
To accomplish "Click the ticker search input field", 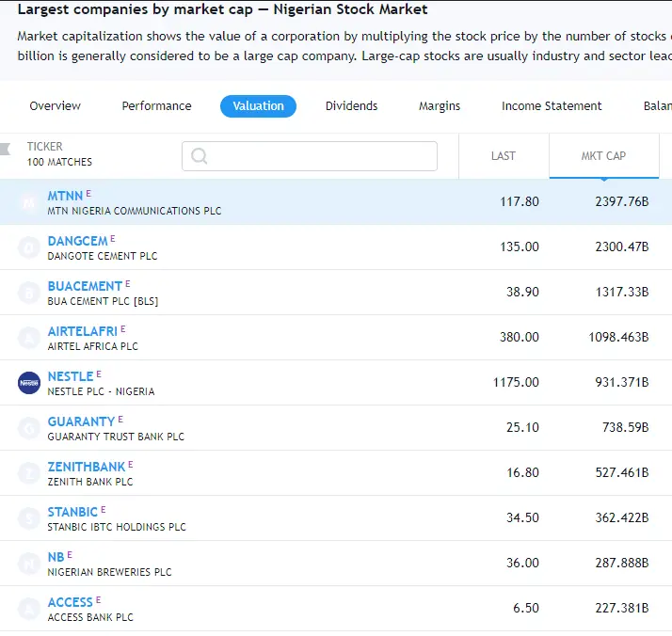I will coord(310,156).
